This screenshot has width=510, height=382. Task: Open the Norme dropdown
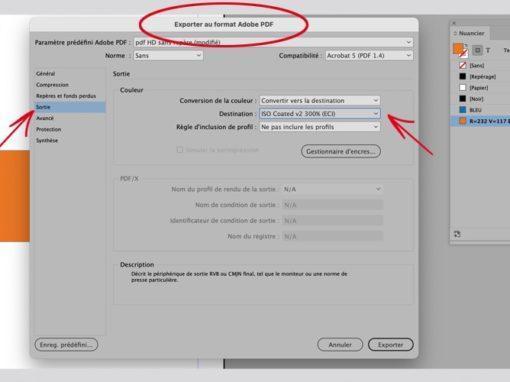[x=168, y=56]
